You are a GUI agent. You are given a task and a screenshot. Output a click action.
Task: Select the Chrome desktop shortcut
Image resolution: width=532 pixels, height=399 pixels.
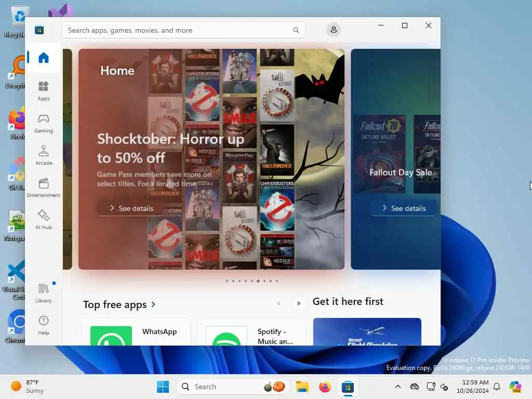click(16, 326)
